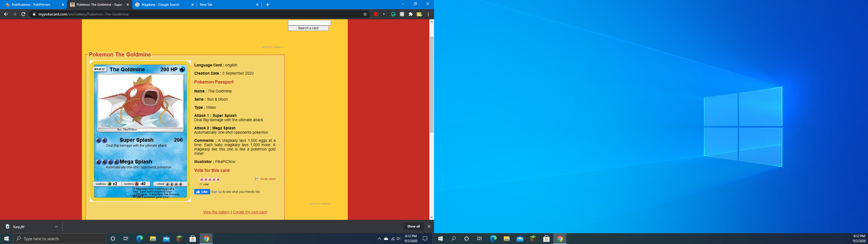Screen dimensions: 868x244
Task: Open Task View on the left taskbar
Action: click(x=126, y=239)
